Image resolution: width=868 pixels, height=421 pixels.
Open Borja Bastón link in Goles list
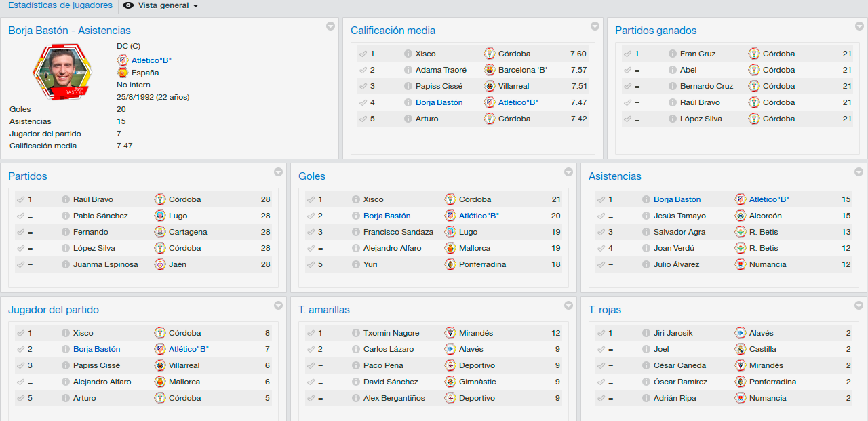coord(387,216)
